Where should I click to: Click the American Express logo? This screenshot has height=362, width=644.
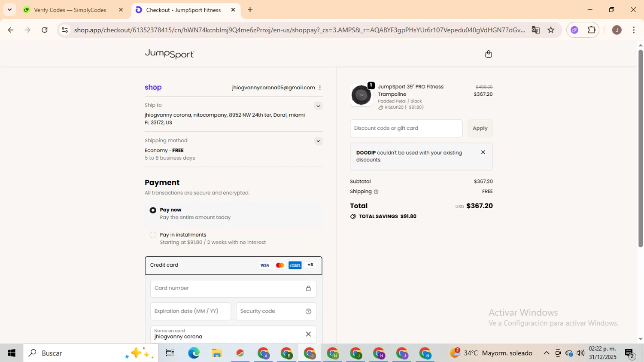[x=295, y=265]
